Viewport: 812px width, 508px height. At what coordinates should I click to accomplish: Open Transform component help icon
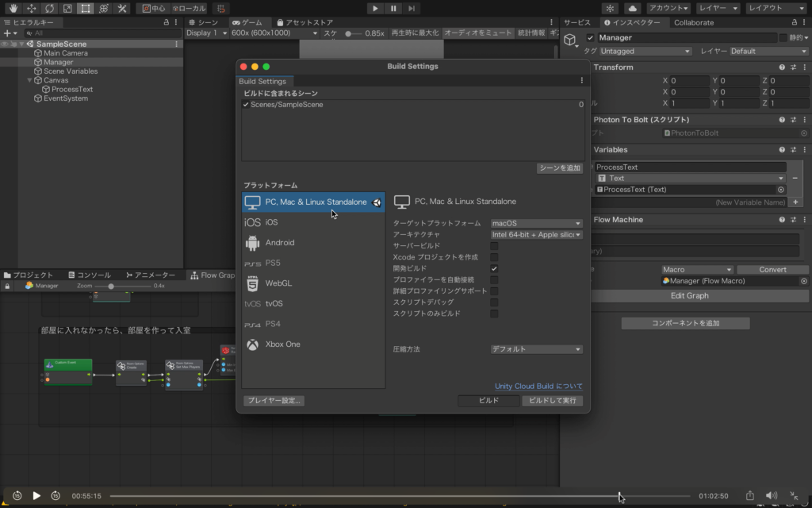pos(782,67)
